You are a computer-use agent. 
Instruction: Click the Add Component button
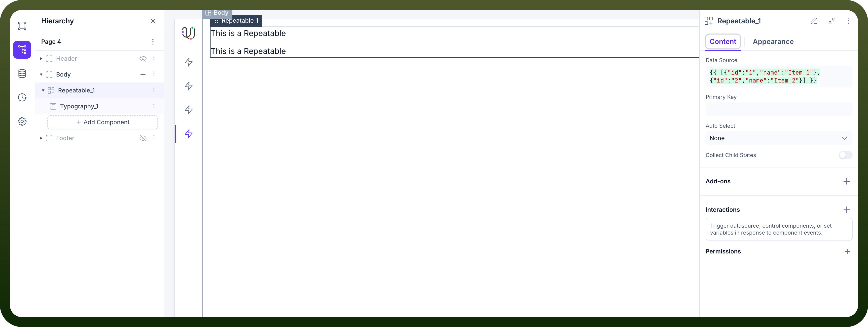pos(103,122)
